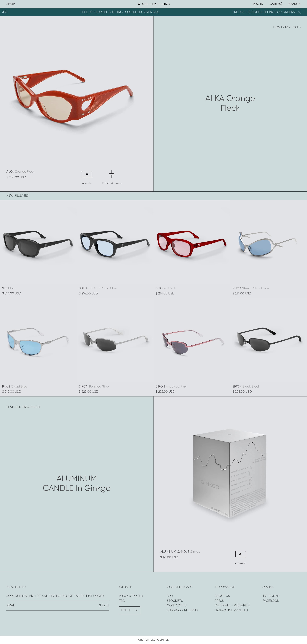
Task: Click the SIRON Anodised Pink title
Action: coord(171,387)
